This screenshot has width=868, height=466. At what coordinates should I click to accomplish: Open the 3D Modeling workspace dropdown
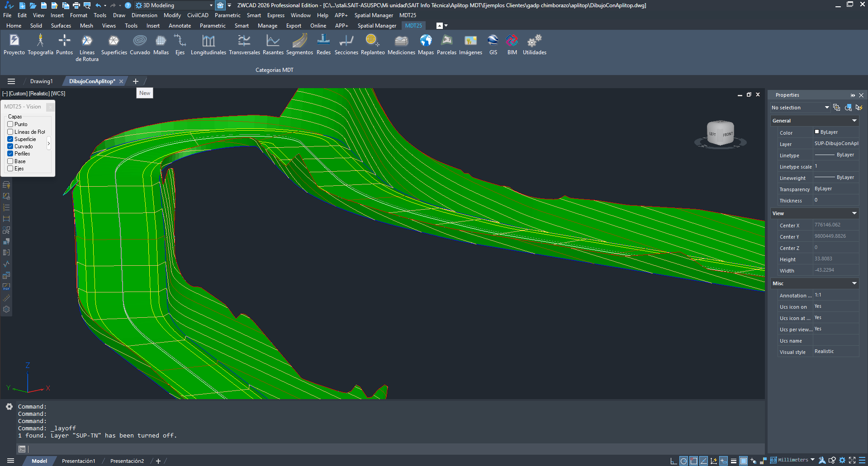click(x=174, y=5)
